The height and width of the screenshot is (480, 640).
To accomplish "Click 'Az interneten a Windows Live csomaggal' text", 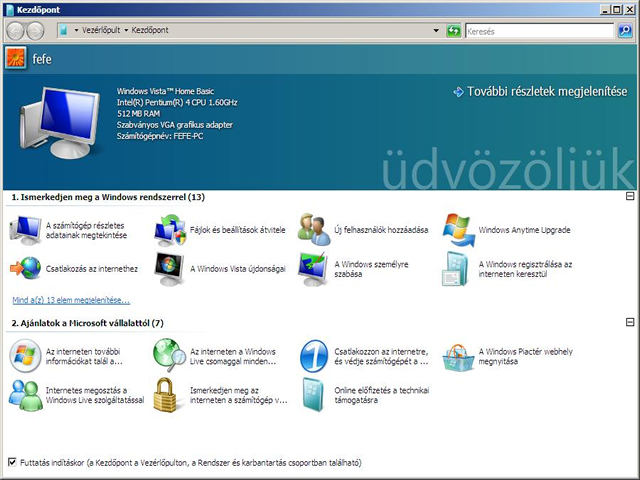I will pyautogui.click(x=233, y=356).
